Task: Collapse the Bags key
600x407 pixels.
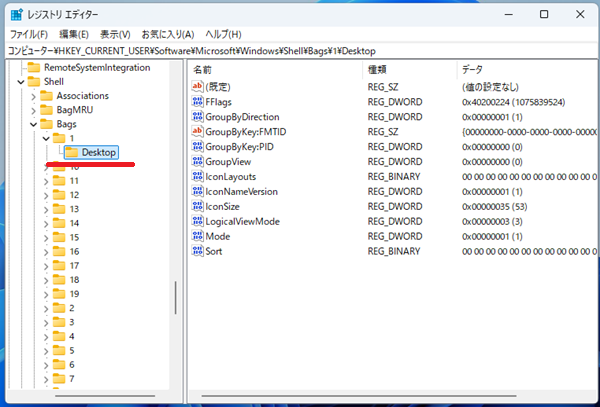Action: click(33, 124)
